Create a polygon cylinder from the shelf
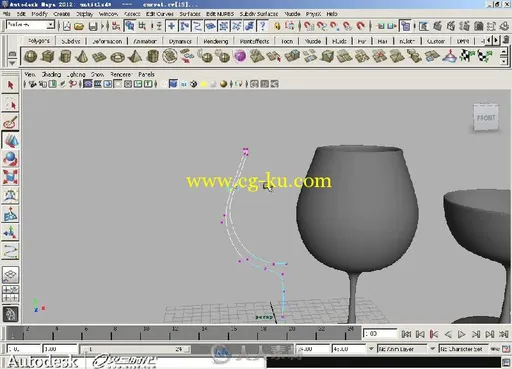The width and height of the screenshot is (512, 369). pos(65,56)
